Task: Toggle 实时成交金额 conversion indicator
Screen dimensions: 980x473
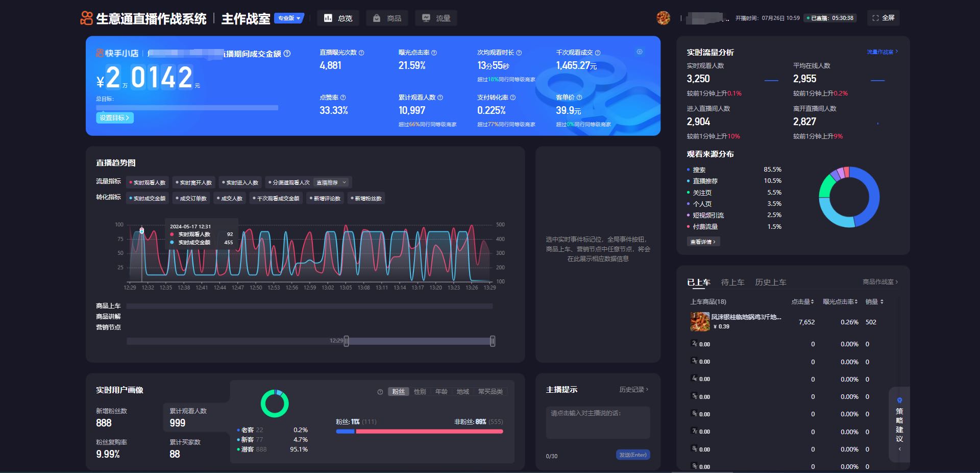Action: pos(148,198)
